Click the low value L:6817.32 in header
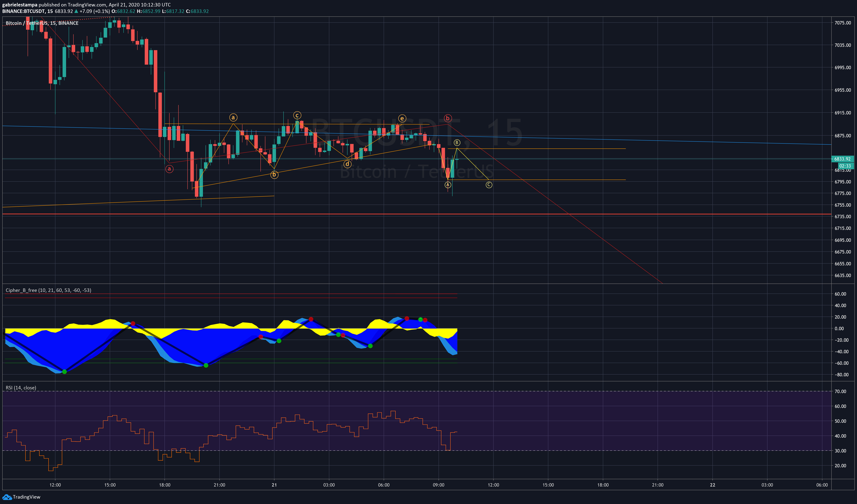 click(x=173, y=11)
